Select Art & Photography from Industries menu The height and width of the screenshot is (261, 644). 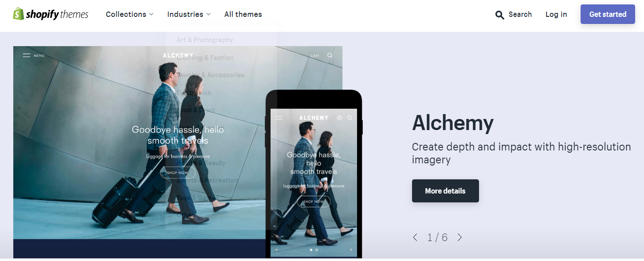click(x=205, y=40)
